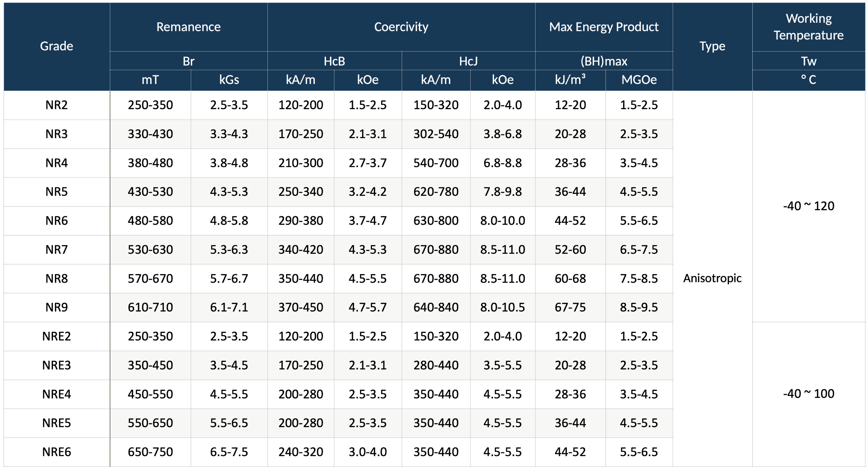Select the NRE6 grade cell
The width and height of the screenshot is (868, 471).
coord(57,452)
